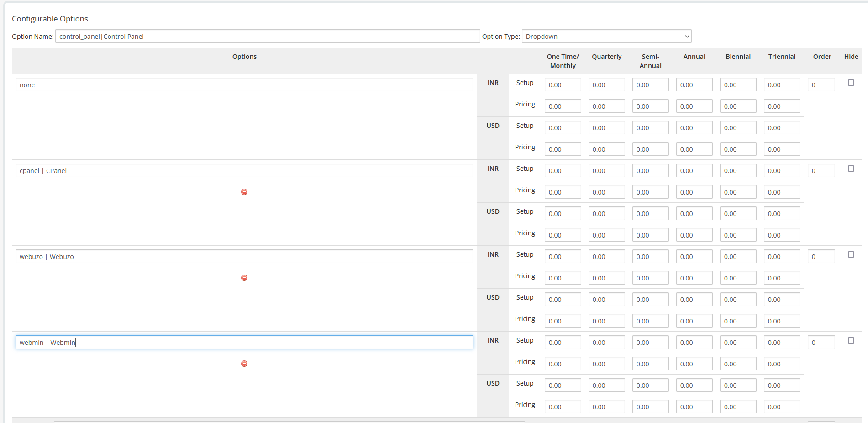
Task: Set Order value for webmin option
Action: [x=821, y=342]
